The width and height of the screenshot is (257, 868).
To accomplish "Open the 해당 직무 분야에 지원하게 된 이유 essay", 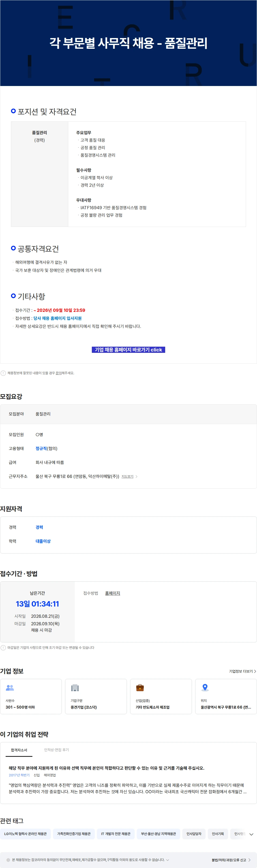I will [x=107, y=768].
